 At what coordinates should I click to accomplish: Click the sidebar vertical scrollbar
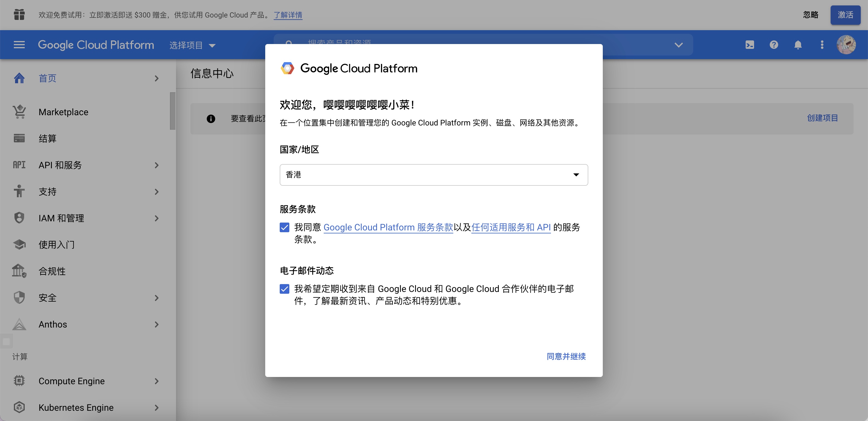click(172, 111)
